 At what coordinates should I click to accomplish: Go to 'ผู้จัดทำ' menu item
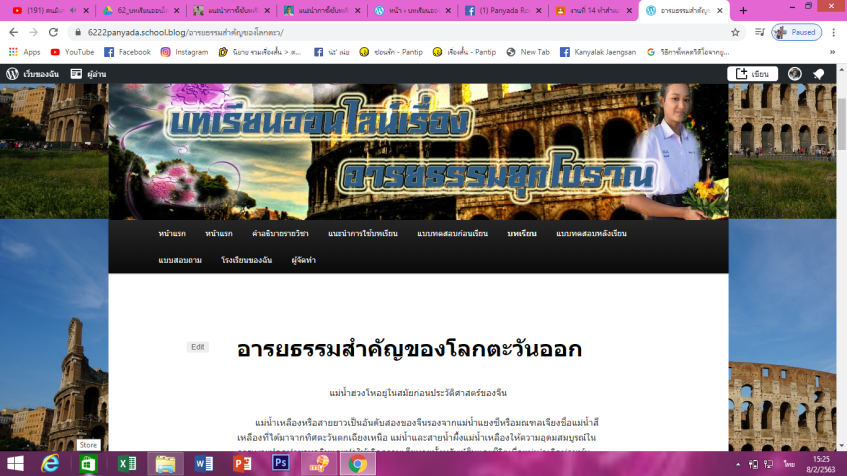click(303, 260)
